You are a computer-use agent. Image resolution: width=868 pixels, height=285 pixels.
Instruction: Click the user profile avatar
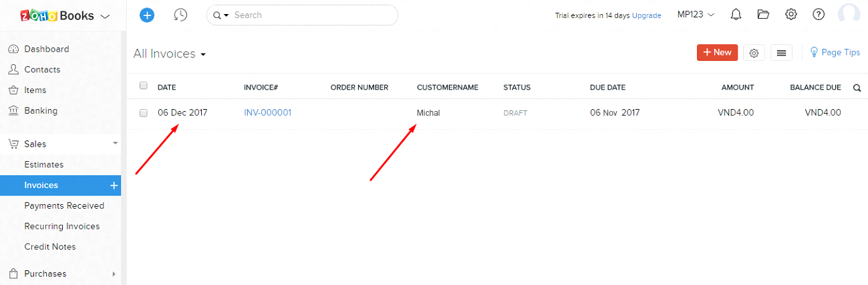click(849, 14)
